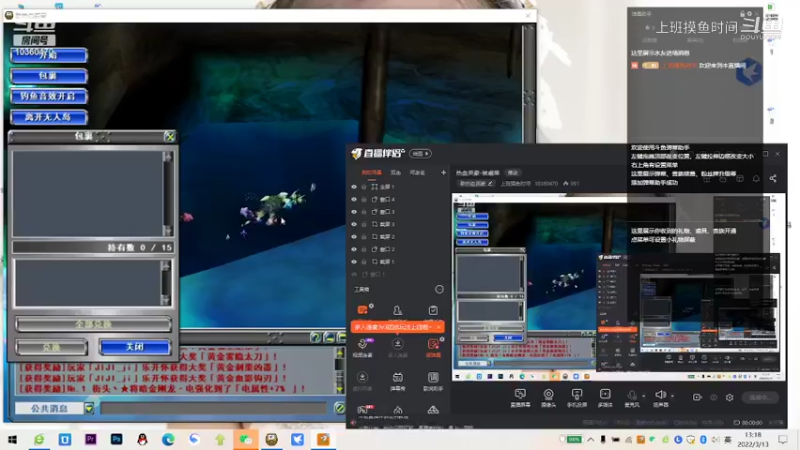Open Microsoft Edge from the taskbar
The width and height of the screenshot is (800, 450).
(168, 439)
